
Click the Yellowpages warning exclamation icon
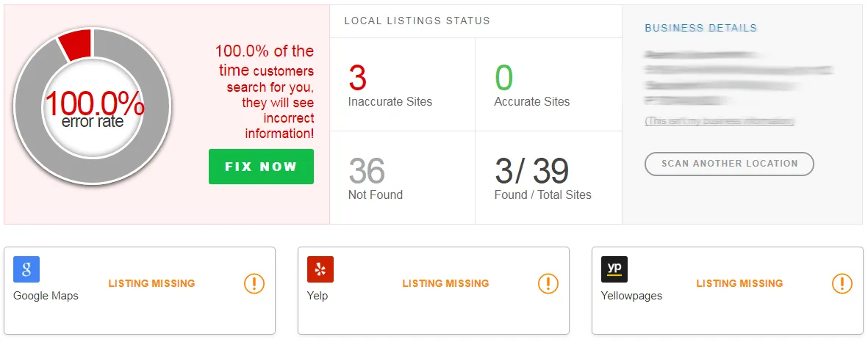(842, 283)
